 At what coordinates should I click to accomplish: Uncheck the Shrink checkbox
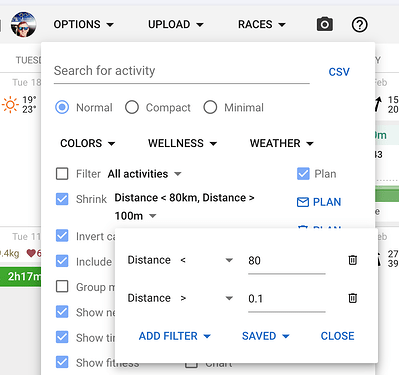point(62,199)
